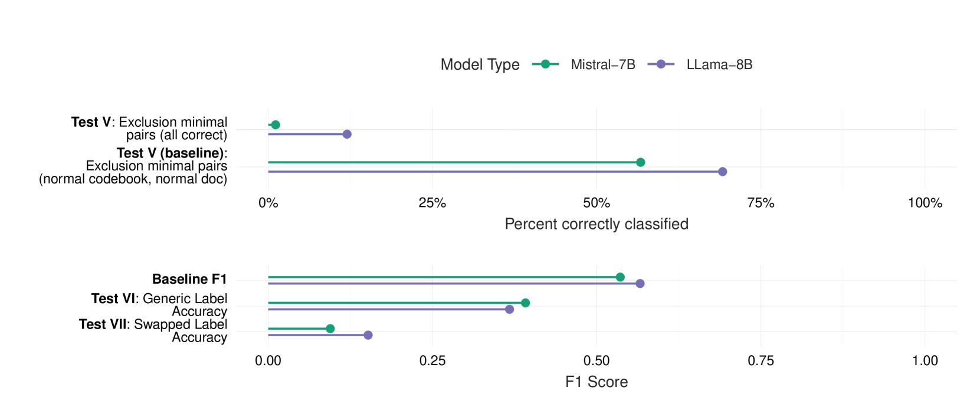The height and width of the screenshot is (420, 980).
Task: Select the "LLama–8B" legend text label
Action: point(719,64)
